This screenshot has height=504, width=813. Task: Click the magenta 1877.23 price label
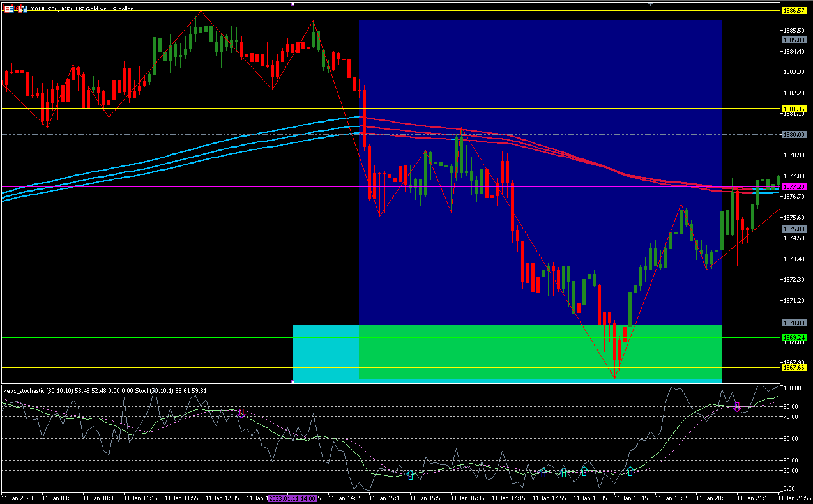[793, 187]
